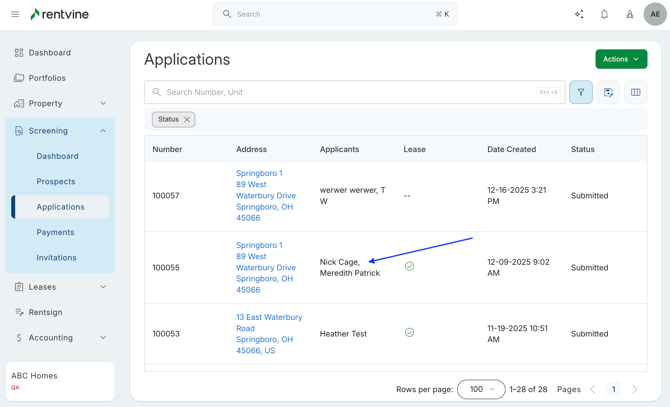Open the Rows per page dropdown
This screenshot has width=670, height=407.
coord(481,389)
